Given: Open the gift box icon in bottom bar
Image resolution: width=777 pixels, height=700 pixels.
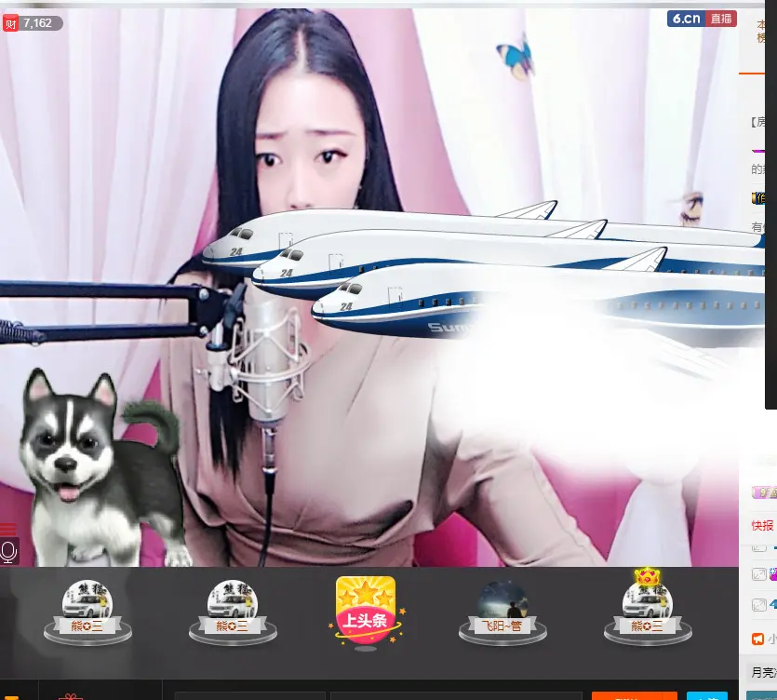Looking at the screenshot, I should [x=71, y=696].
